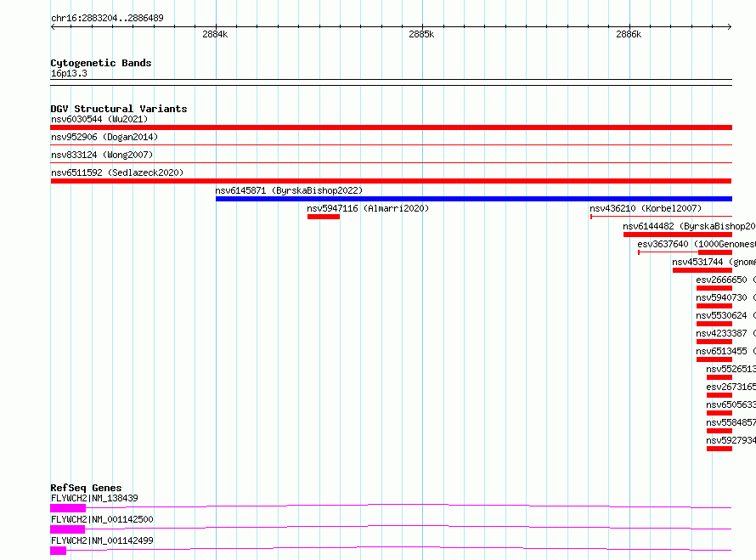Select the nsv952906 (Dogan2014) variant label

pos(104,137)
